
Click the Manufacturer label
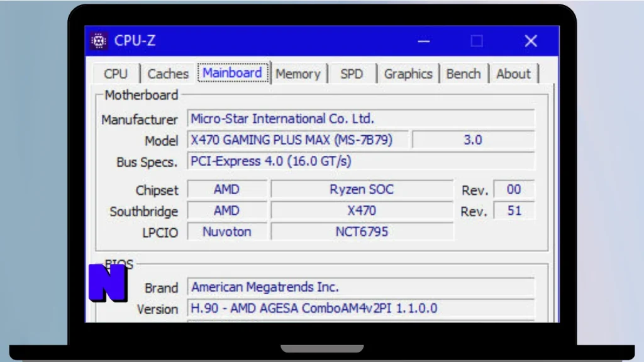tap(140, 120)
